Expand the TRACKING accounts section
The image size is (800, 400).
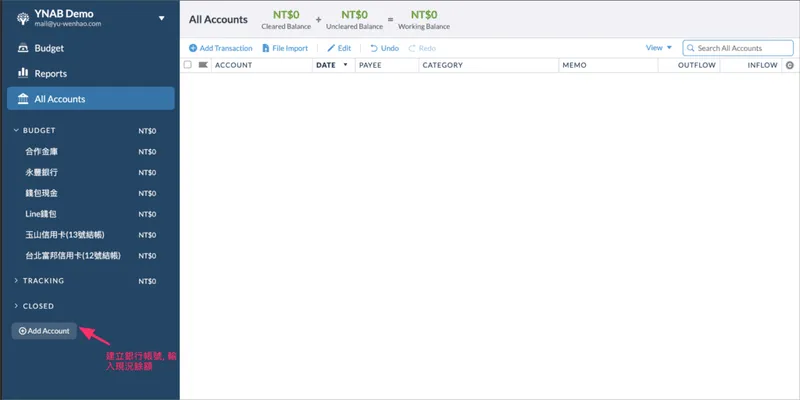(16, 281)
